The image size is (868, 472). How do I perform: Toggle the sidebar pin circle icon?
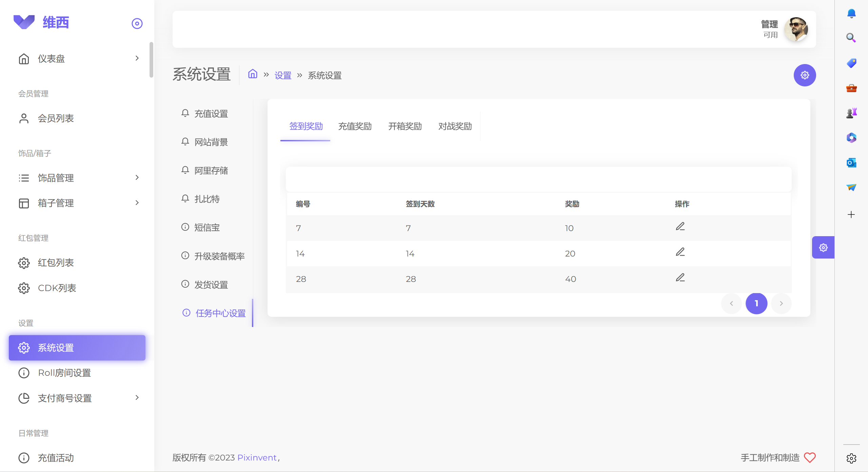[x=137, y=23]
